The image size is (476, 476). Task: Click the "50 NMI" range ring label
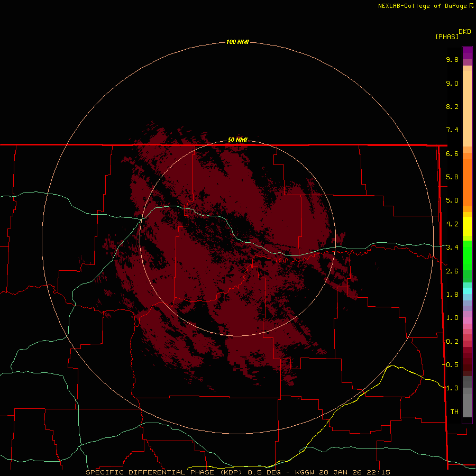[237, 140]
